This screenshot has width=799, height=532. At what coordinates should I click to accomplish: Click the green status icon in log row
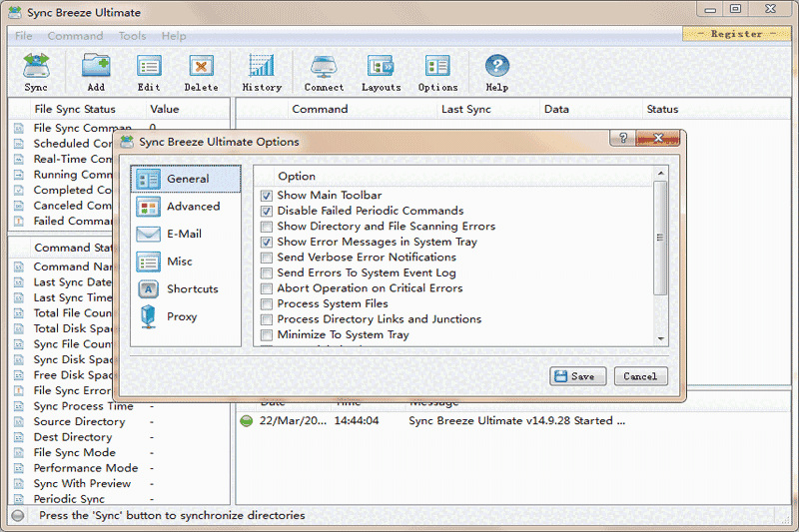coord(247,421)
